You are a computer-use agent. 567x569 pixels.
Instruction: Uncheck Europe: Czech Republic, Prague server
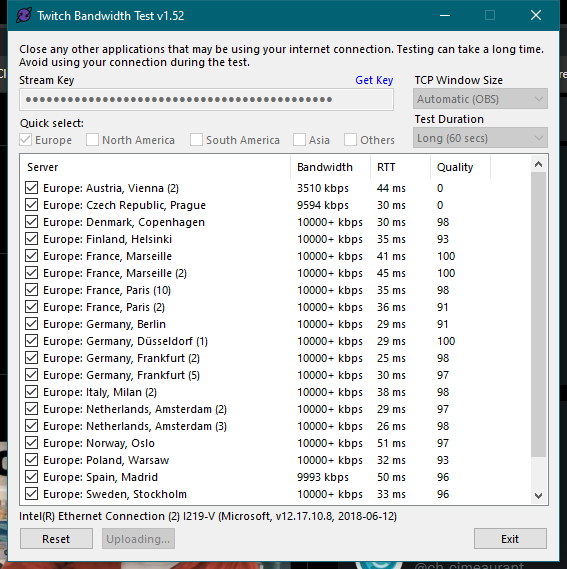pos(32,205)
